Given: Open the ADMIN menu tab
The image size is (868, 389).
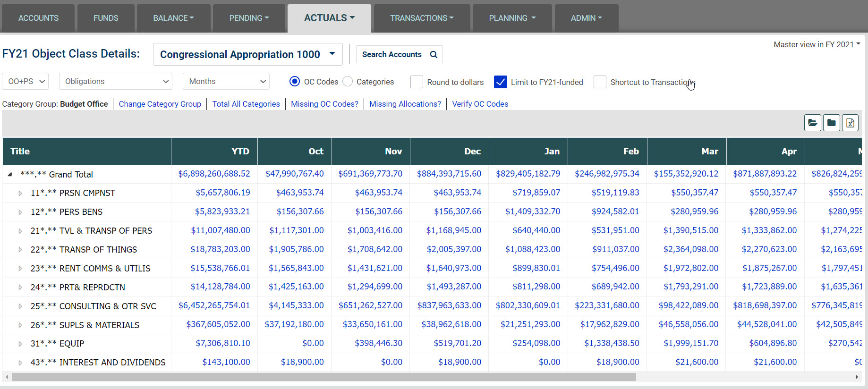Looking at the screenshot, I should pyautogui.click(x=586, y=18).
